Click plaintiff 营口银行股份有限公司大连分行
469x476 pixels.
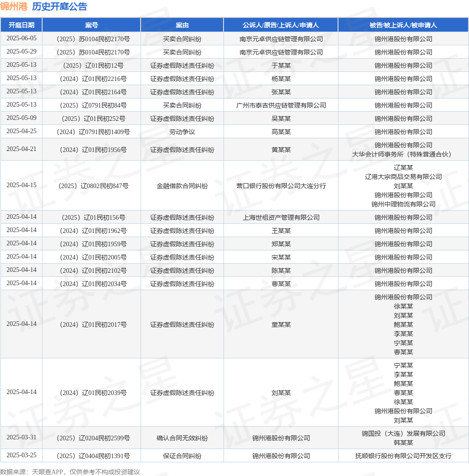click(x=281, y=186)
